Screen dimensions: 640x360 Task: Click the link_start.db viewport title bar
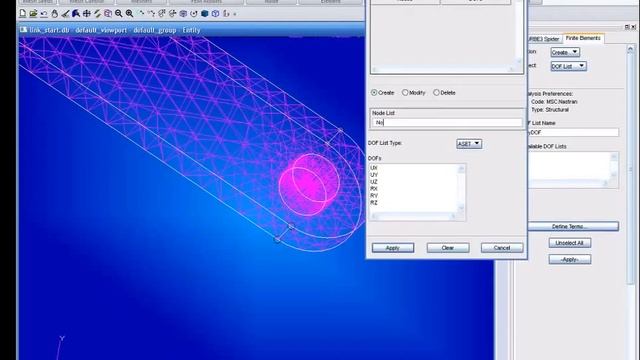192,30
